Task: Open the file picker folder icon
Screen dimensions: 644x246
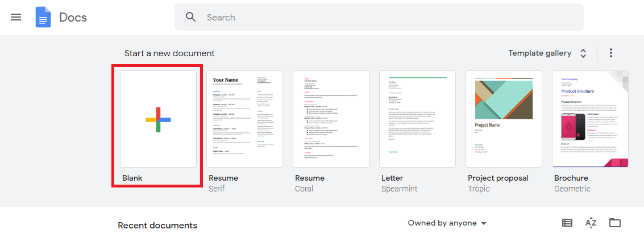Action: [x=614, y=223]
